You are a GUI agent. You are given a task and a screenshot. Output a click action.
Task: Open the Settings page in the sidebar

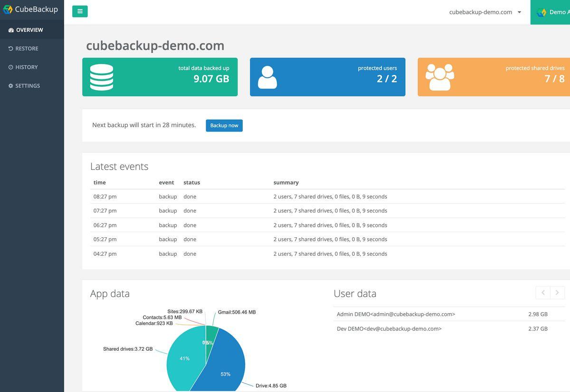tap(28, 86)
